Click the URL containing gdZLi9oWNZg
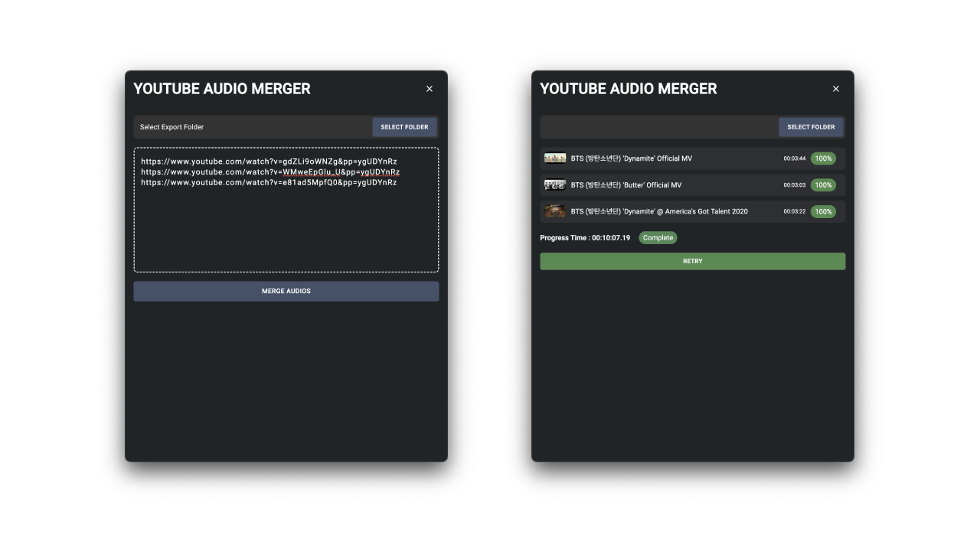Screen dimensions: 980x551 click(x=269, y=161)
